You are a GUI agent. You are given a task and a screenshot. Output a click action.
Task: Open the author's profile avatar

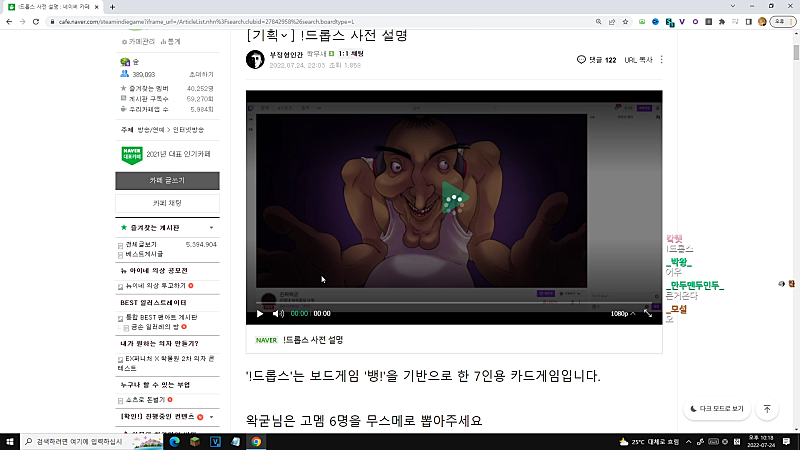click(x=255, y=59)
